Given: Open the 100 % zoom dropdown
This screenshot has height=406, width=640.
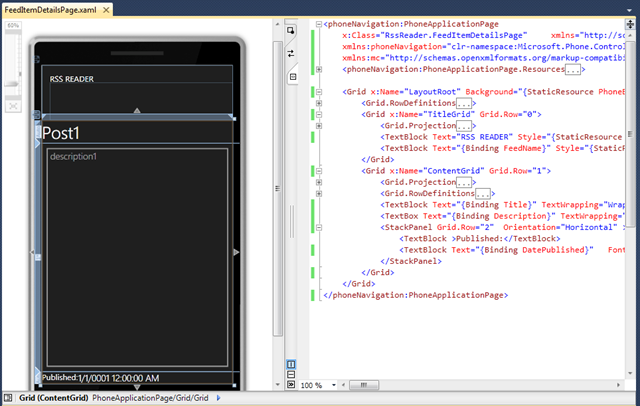Looking at the screenshot, I should point(333,385).
